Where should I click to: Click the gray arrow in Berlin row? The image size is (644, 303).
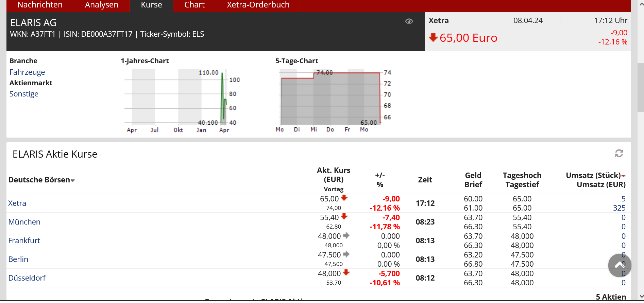tap(346, 254)
